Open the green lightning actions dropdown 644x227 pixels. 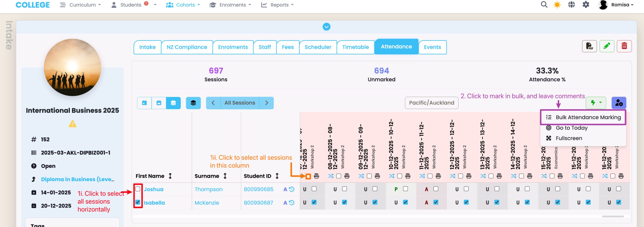tap(596, 103)
